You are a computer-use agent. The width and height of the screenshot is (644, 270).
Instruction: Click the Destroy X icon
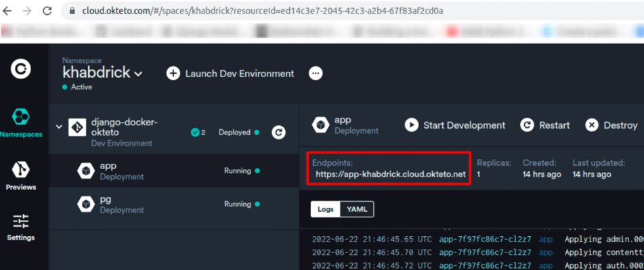pos(592,125)
